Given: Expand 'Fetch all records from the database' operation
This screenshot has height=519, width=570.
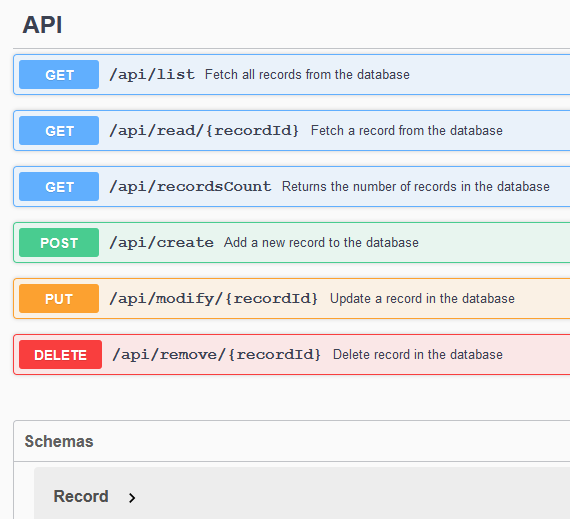Looking at the screenshot, I should (307, 75).
